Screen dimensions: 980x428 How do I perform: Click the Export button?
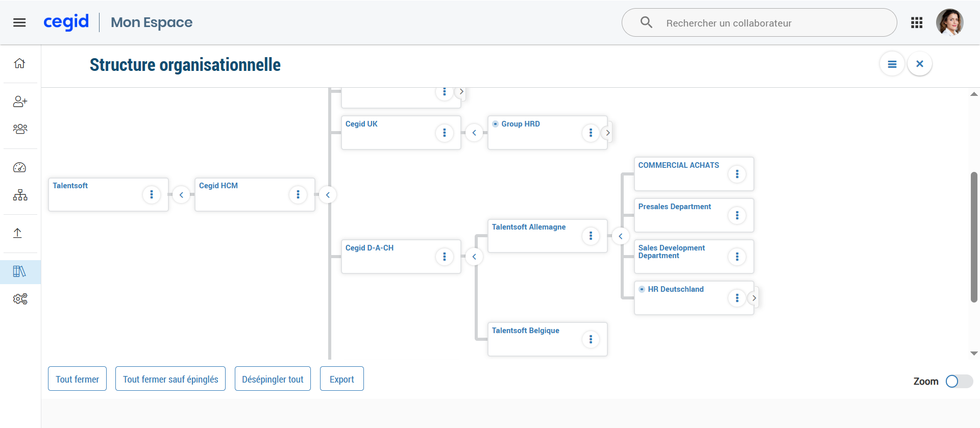(341, 379)
